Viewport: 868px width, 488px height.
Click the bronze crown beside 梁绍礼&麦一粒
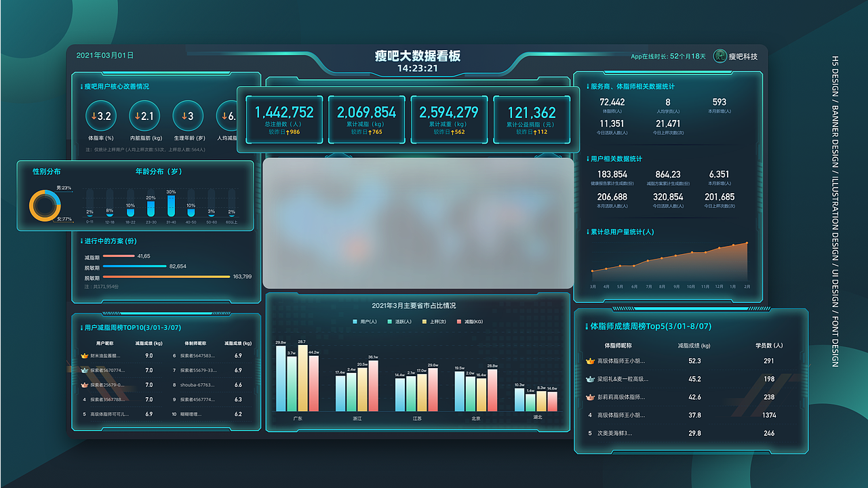pos(589,380)
